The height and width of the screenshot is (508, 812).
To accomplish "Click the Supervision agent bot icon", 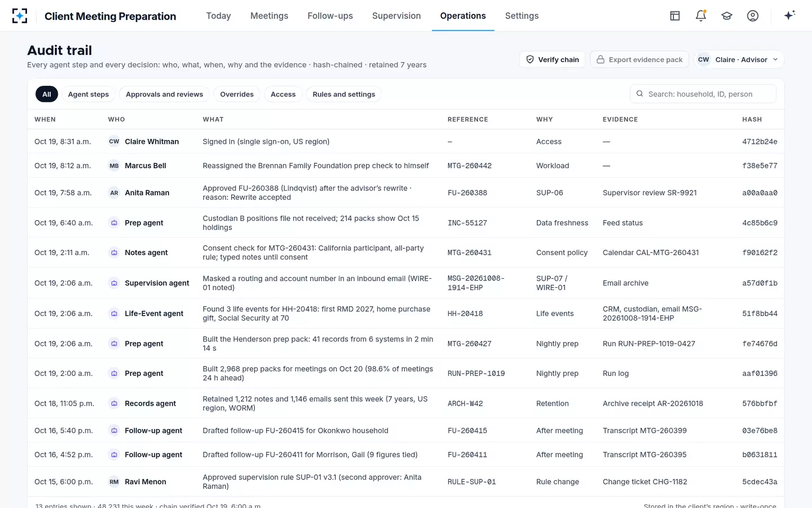I will 114,283.
